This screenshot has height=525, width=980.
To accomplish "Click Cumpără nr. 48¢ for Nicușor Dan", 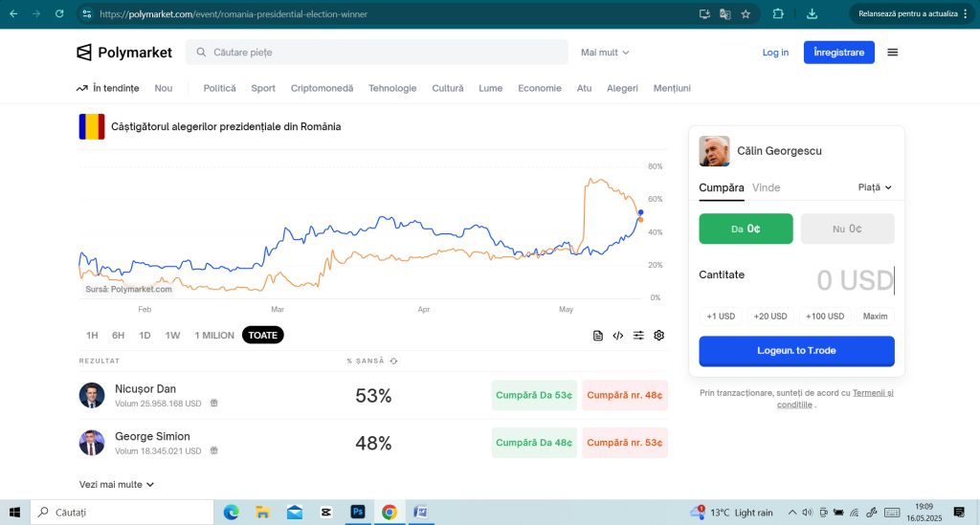I will pyautogui.click(x=624, y=395).
